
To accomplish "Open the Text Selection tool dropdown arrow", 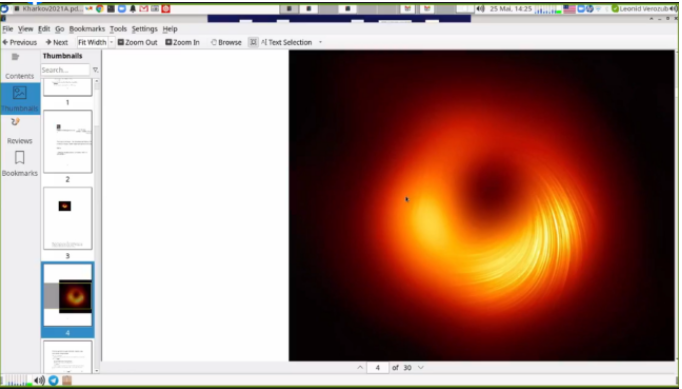I will point(321,42).
